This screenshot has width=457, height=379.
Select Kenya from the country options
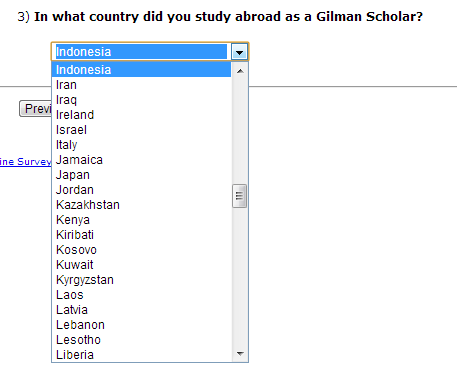pyautogui.click(x=141, y=220)
